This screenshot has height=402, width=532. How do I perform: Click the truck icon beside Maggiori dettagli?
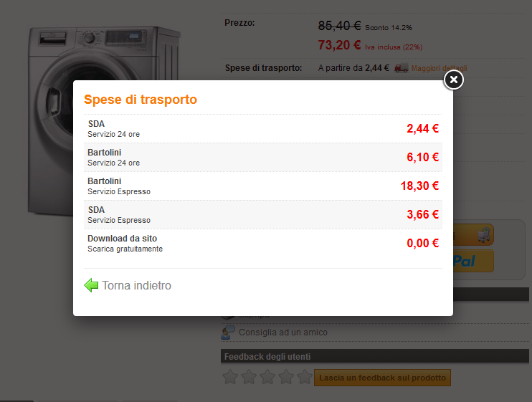402,68
